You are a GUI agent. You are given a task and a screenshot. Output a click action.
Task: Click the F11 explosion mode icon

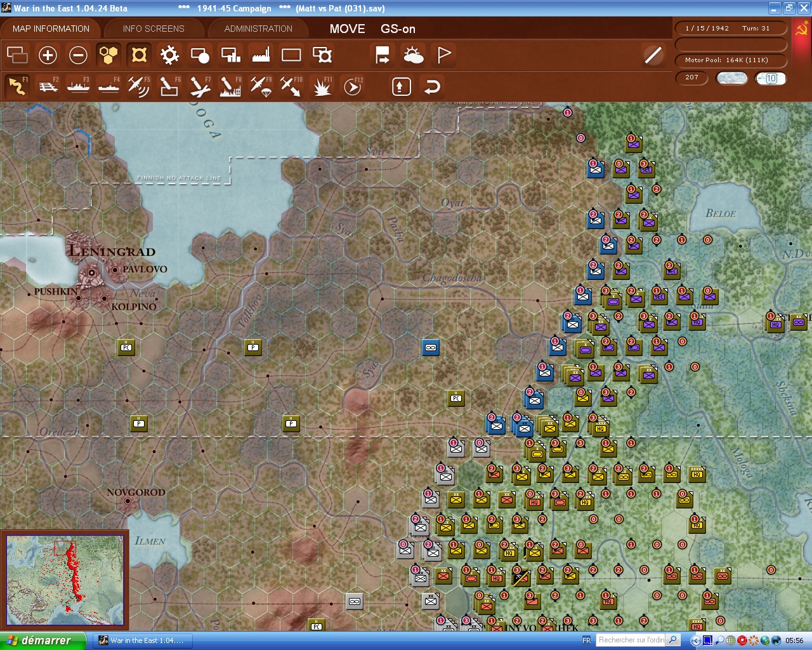coord(322,86)
